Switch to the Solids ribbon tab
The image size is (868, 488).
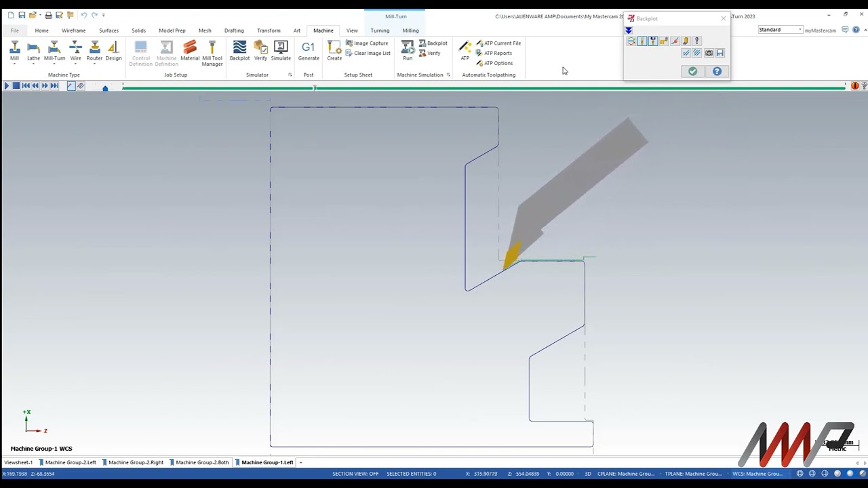[138, 30]
